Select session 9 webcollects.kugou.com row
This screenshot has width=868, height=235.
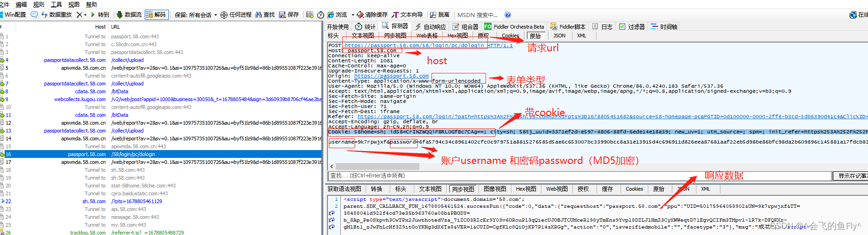[x=161, y=99]
